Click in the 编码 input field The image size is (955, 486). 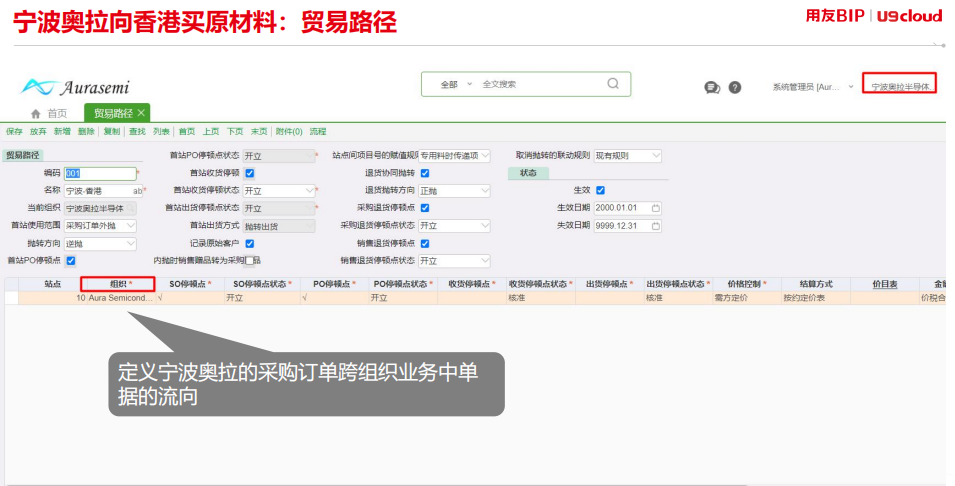click(x=100, y=174)
